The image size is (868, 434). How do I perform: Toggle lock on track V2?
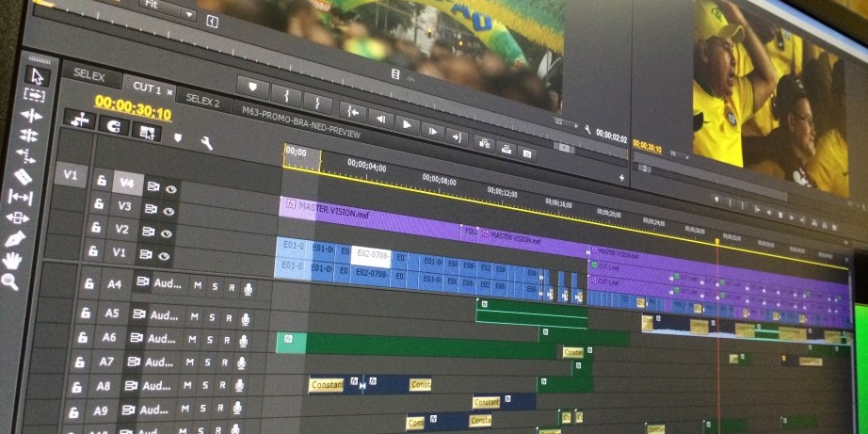[x=95, y=227]
